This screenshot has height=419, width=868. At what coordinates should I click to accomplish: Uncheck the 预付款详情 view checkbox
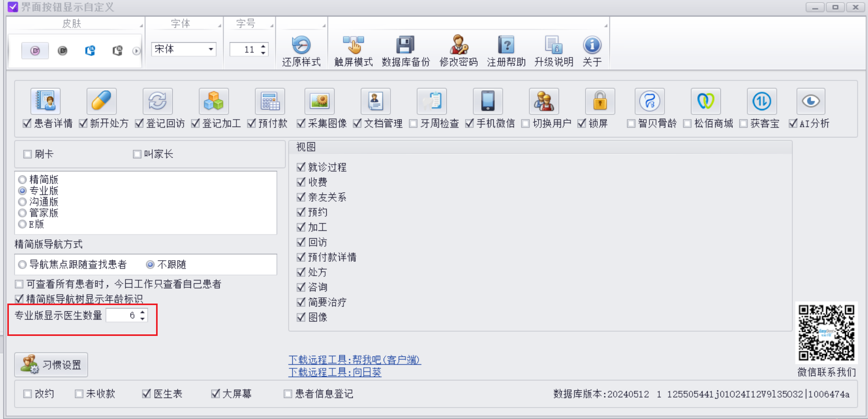coord(301,257)
